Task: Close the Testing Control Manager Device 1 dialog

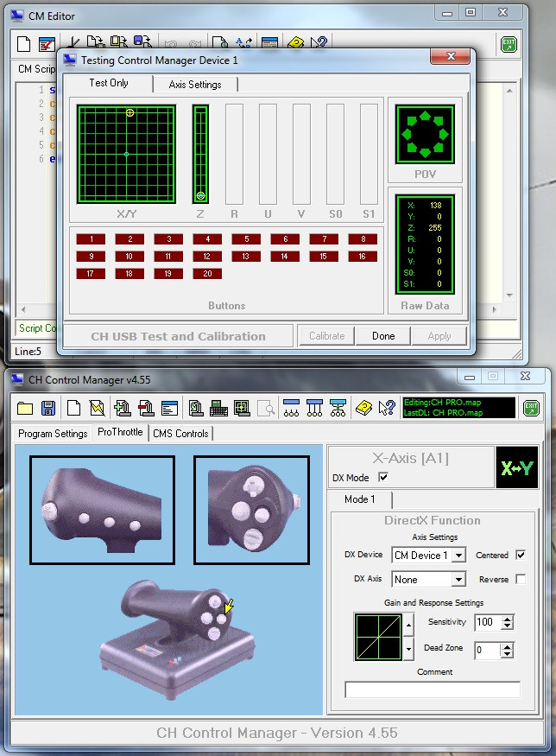Action: (x=450, y=56)
